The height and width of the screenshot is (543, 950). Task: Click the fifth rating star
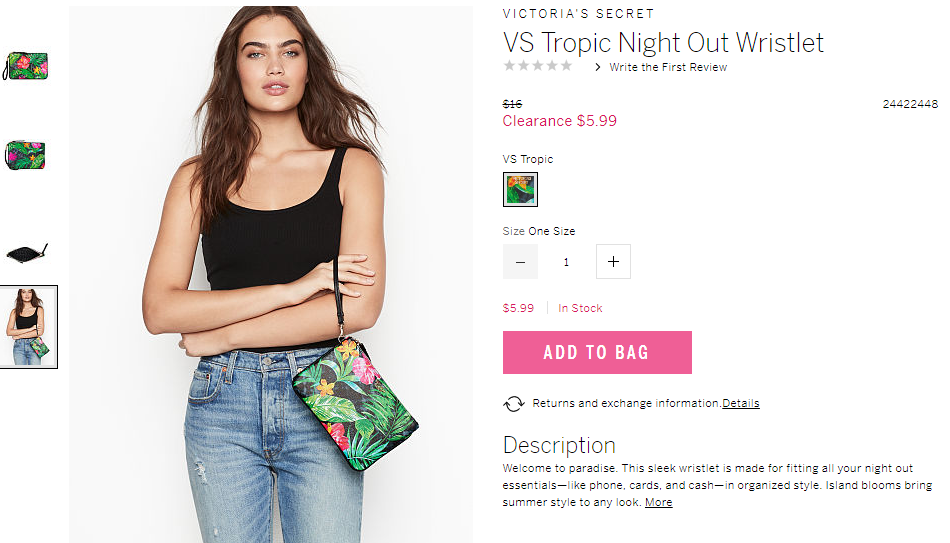(x=566, y=65)
